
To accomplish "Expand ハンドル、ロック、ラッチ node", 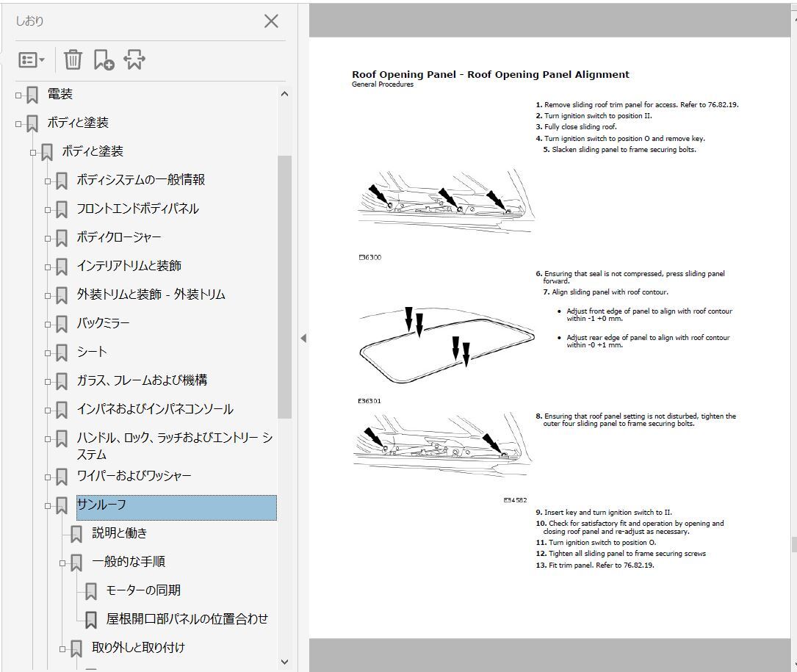I will tap(48, 438).
